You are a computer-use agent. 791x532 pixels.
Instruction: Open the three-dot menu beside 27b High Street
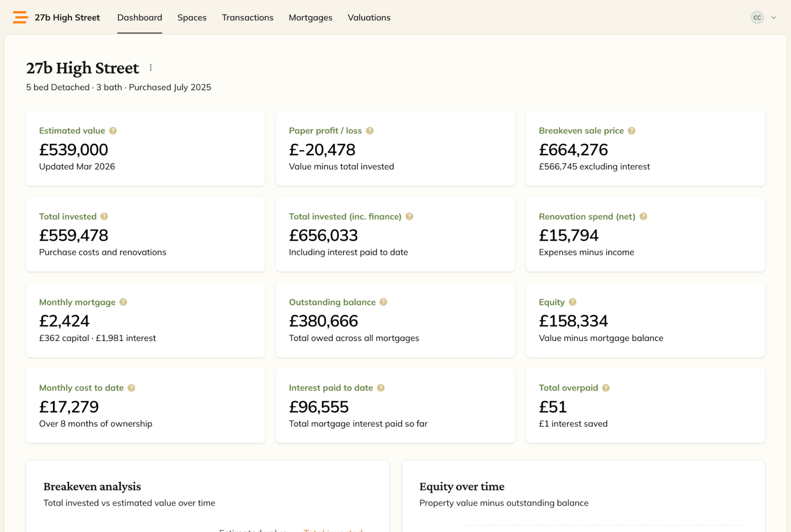pyautogui.click(x=151, y=67)
